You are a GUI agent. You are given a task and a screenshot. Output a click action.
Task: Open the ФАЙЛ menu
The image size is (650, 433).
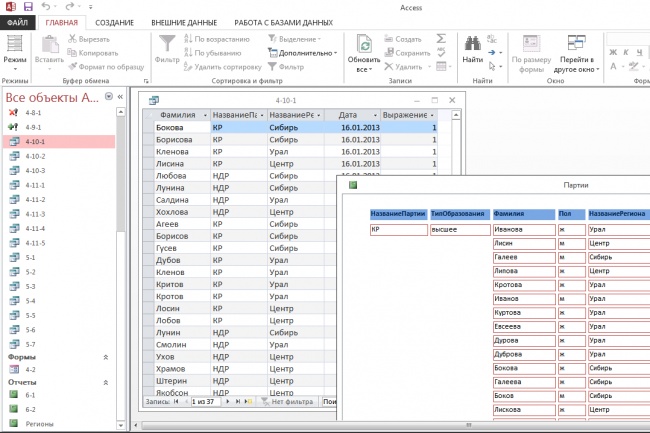17,22
